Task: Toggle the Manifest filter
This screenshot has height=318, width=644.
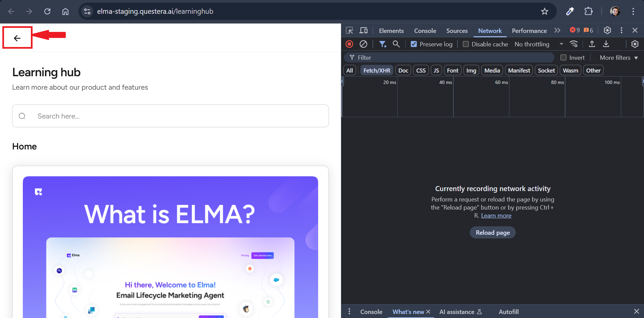Action: click(519, 71)
